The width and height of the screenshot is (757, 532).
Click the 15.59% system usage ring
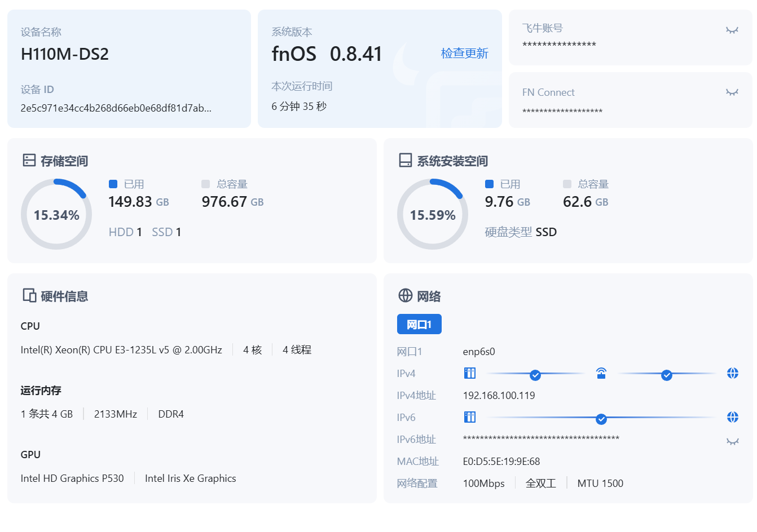click(433, 214)
